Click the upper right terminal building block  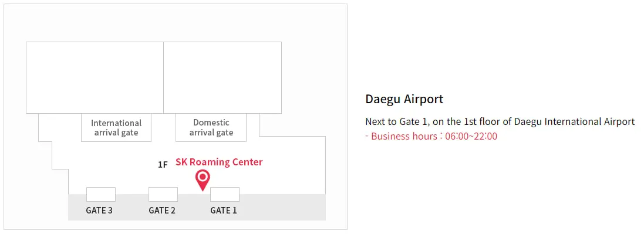[x=222, y=77]
